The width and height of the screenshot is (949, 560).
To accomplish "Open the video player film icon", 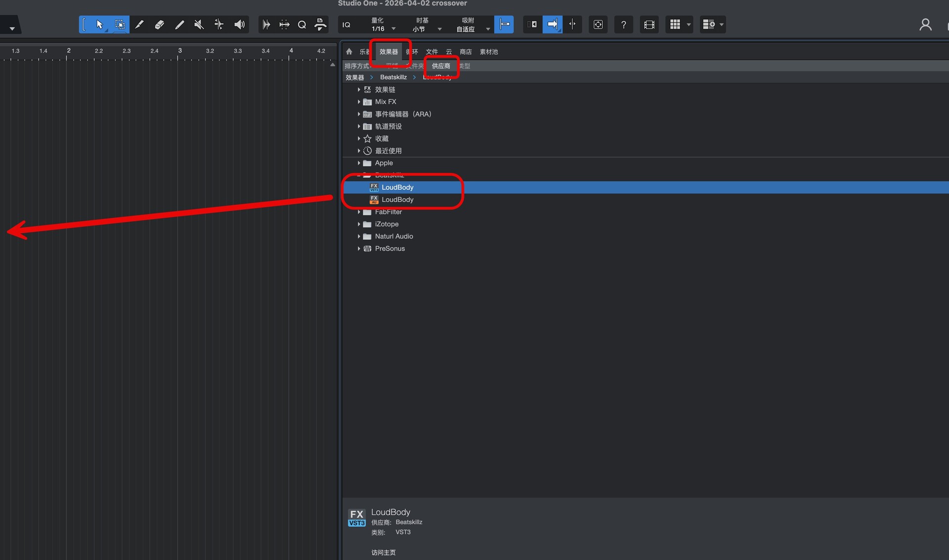I will [x=649, y=25].
